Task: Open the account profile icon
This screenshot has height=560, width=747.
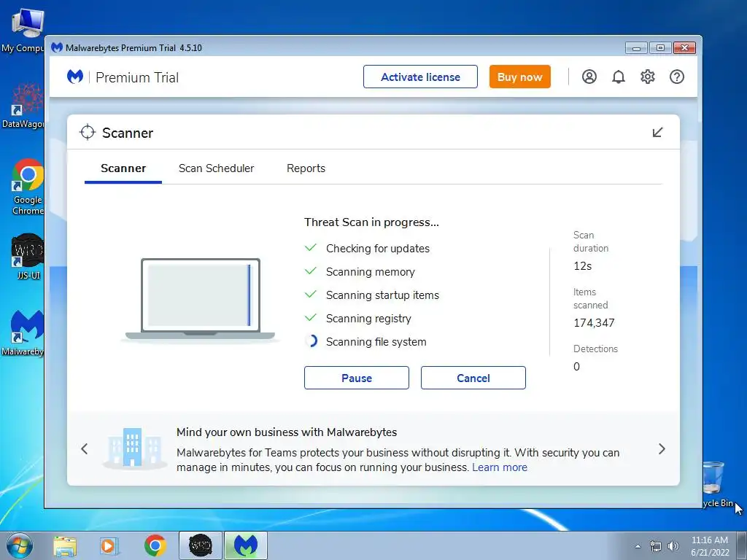Action: tap(589, 77)
